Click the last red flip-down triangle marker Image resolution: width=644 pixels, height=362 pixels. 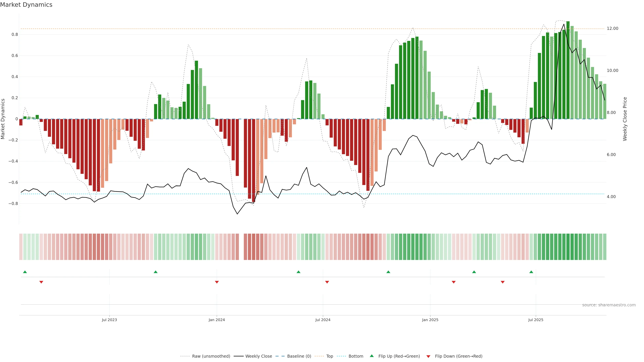[502, 282]
